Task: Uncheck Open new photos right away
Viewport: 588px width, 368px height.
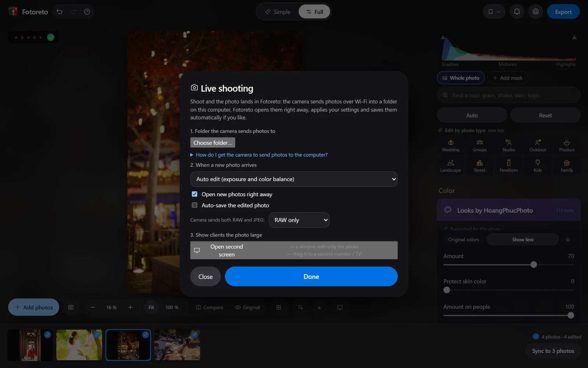Action: click(x=194, y=194)
